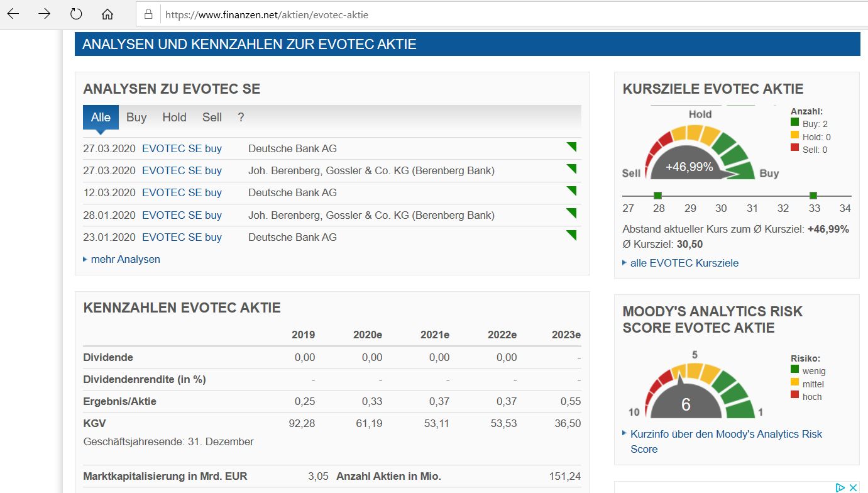The image size is (868, 493).
Task: Click the browser forward arrow
Action: [45, 14]
